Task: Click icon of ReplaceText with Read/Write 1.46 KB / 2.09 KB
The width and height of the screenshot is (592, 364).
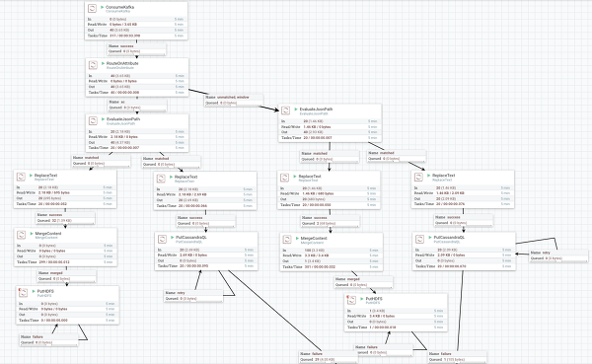Action: click(418, 177)
